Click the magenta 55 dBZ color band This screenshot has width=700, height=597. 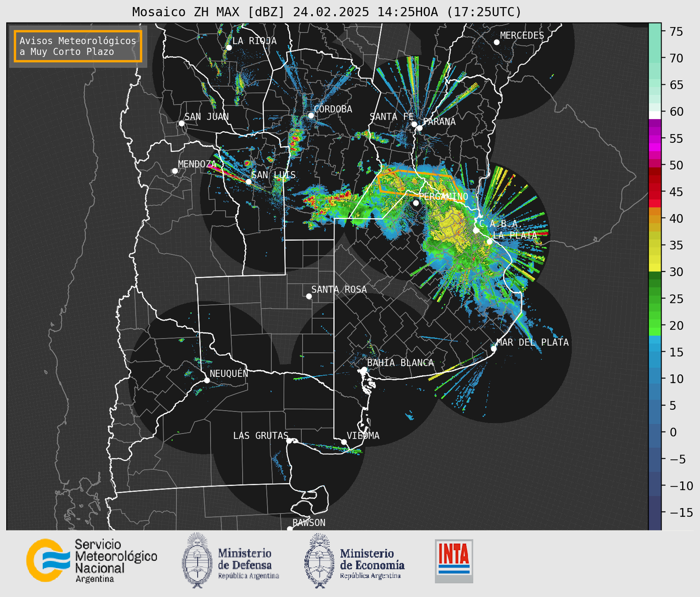[x=655, y=139]
